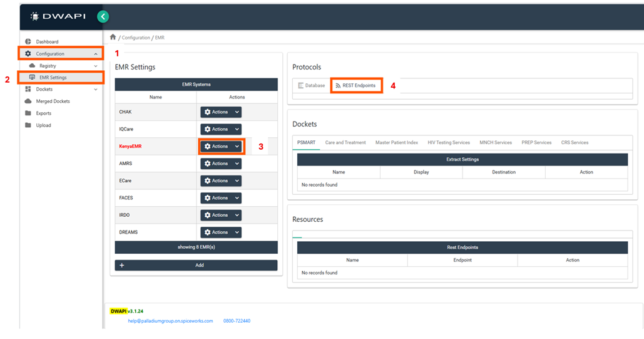Image resolution: width=644 pixels, height=339 pixels.
Task: Select the CRS Services tab
Action: [575, 142]
